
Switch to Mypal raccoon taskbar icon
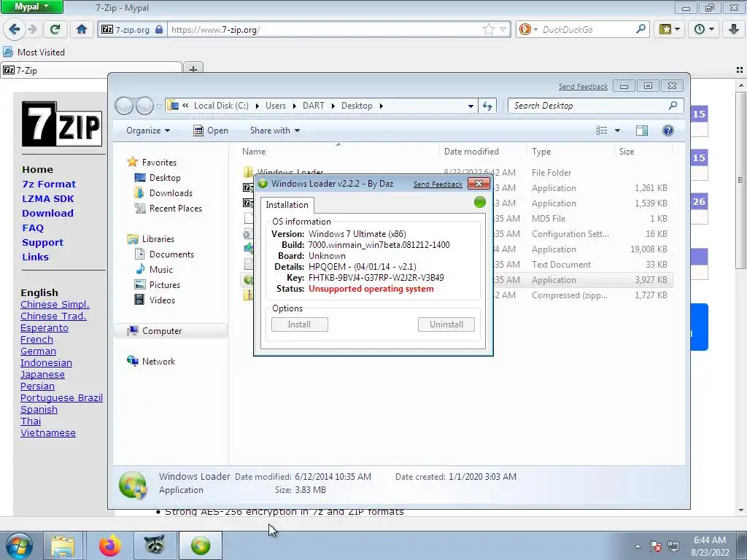coord(155,545)
